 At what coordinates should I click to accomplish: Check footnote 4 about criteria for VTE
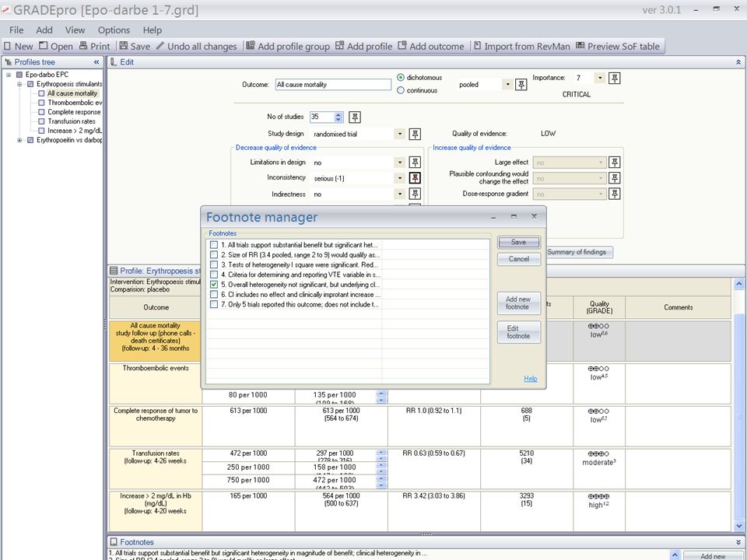click(214, 275)
